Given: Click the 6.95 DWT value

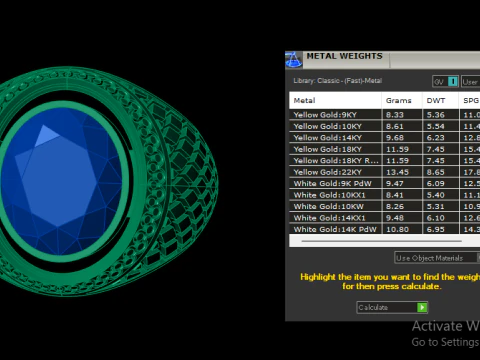Looking at the screenshot, I should [x=436, y=229].
